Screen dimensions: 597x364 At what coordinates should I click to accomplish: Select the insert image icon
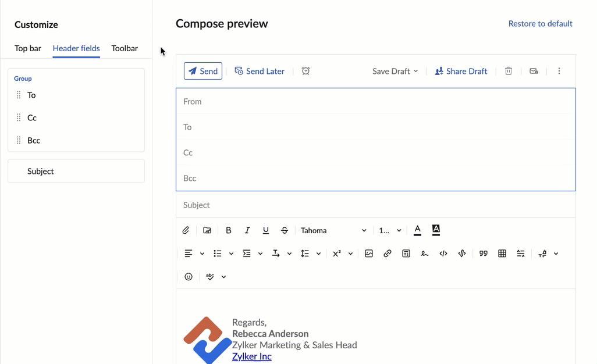369,254
